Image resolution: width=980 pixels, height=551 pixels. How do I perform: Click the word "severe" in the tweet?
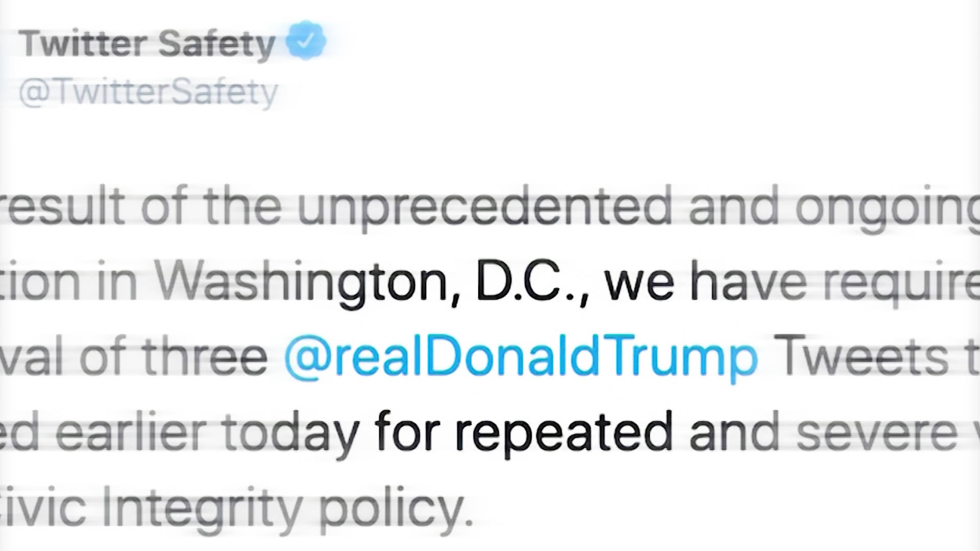(x=876, y=433)
